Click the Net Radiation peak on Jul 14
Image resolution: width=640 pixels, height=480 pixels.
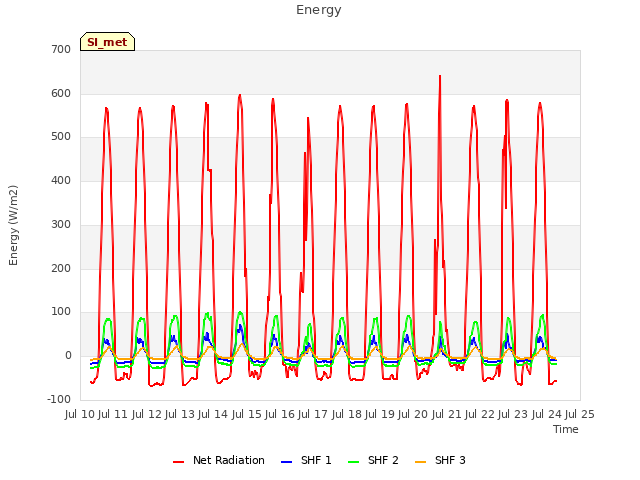pyautogui.click(x=240, y=95)
